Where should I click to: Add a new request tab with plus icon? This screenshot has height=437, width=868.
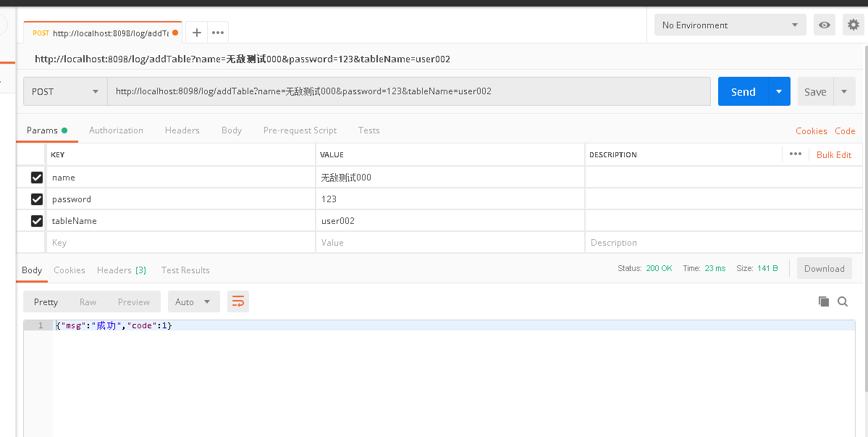click(196, 33)
